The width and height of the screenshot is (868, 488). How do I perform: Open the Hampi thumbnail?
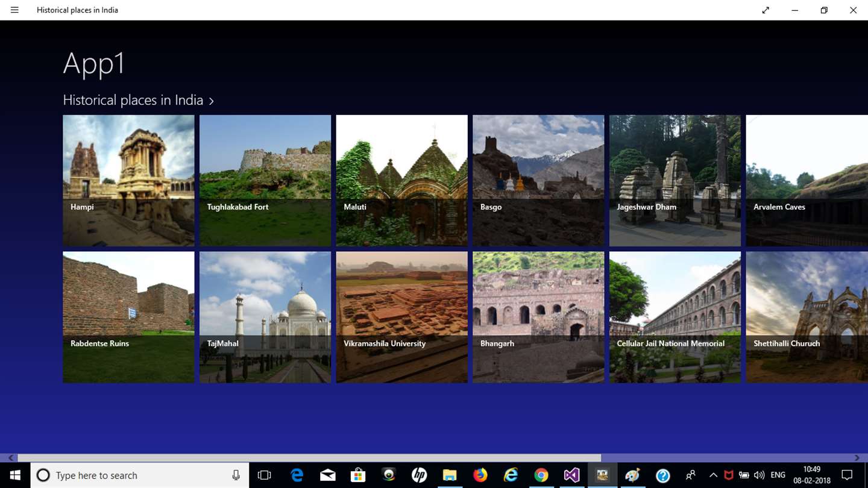click(x=128, y=181)
